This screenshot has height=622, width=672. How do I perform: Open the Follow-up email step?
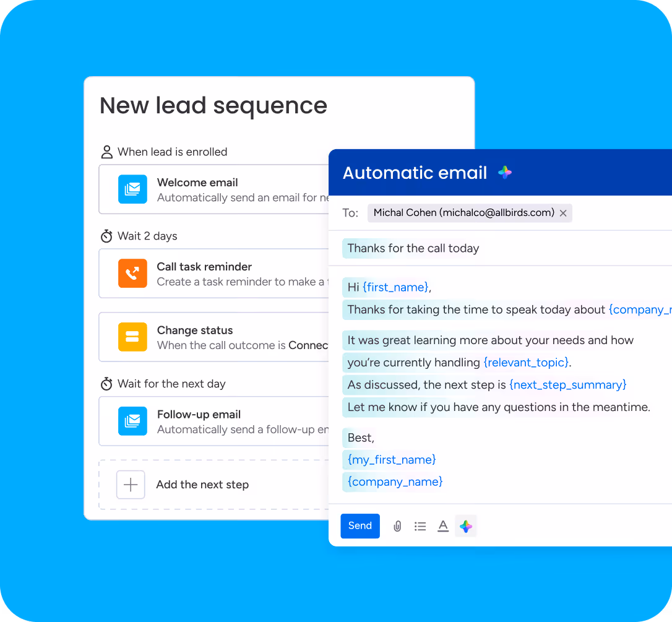(214, 421)
